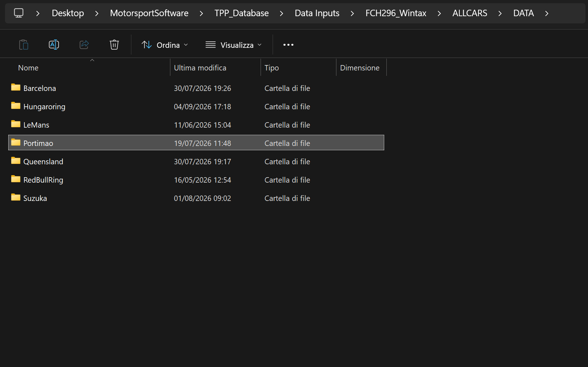The image size is (588, 367).
Task: Click the This PC monitor icon
Action: pos(19,13)
